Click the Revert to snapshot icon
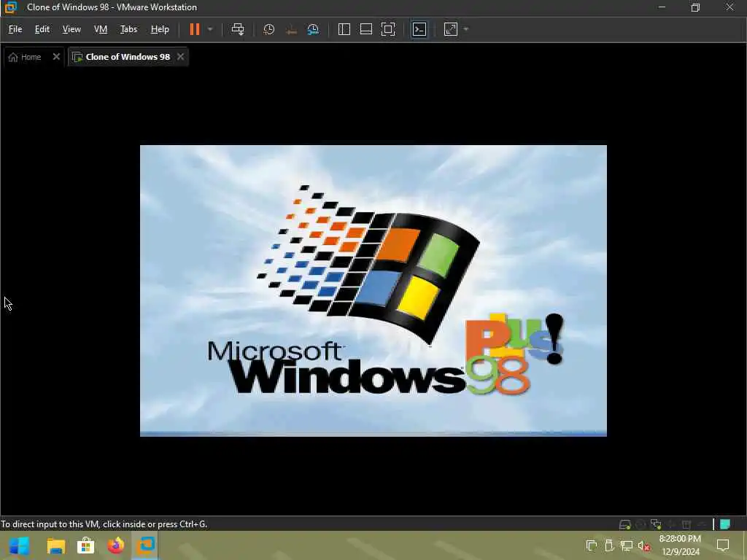The height and width of the screenshot is (560, 747). coord(291,29)
